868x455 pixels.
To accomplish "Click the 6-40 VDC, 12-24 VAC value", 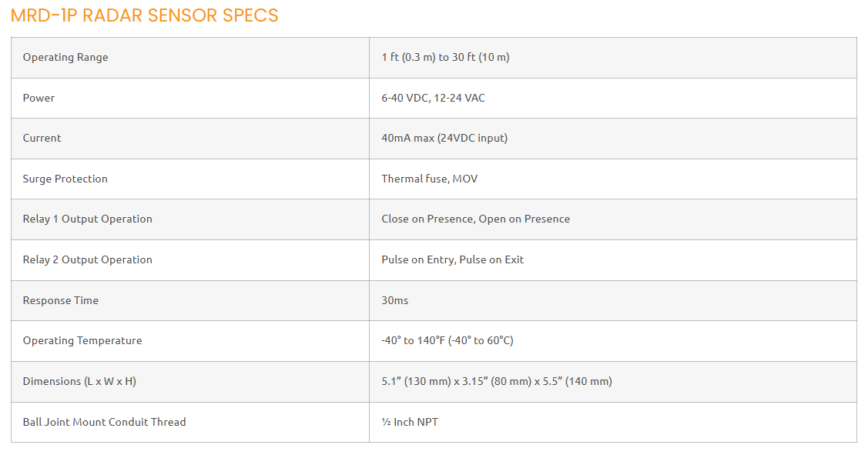I will click(433, 98).
